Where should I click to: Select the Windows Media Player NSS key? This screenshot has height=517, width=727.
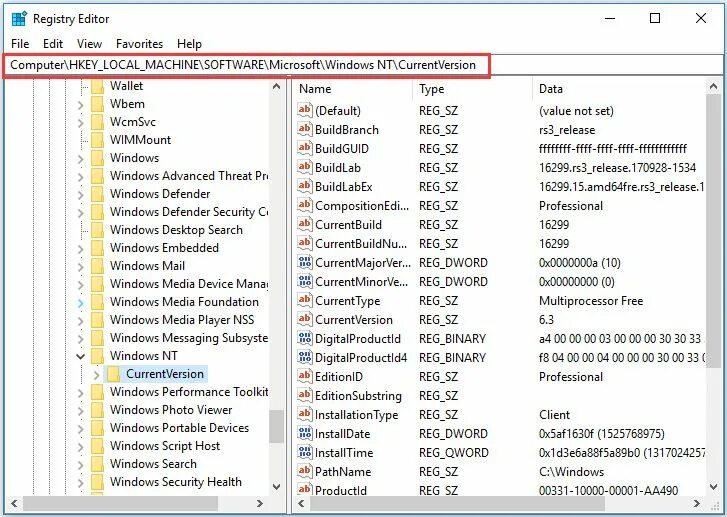click(x=182, y=319)
